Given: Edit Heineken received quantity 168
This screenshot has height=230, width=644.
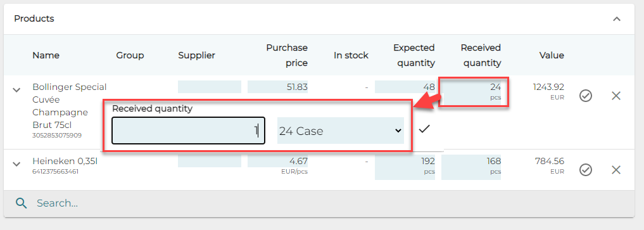Looking at the screenshot, I should tap(472, 167).
